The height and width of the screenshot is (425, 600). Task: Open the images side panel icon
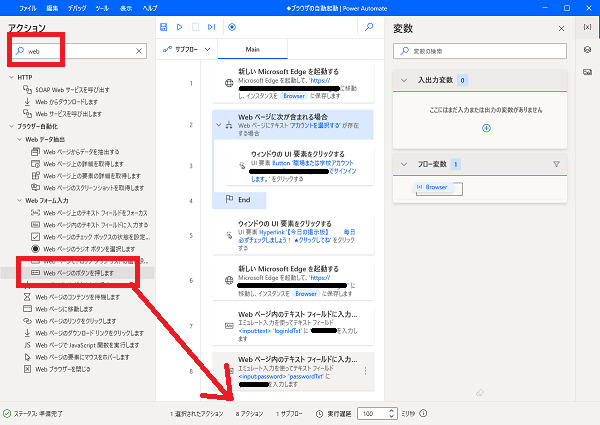587,72
